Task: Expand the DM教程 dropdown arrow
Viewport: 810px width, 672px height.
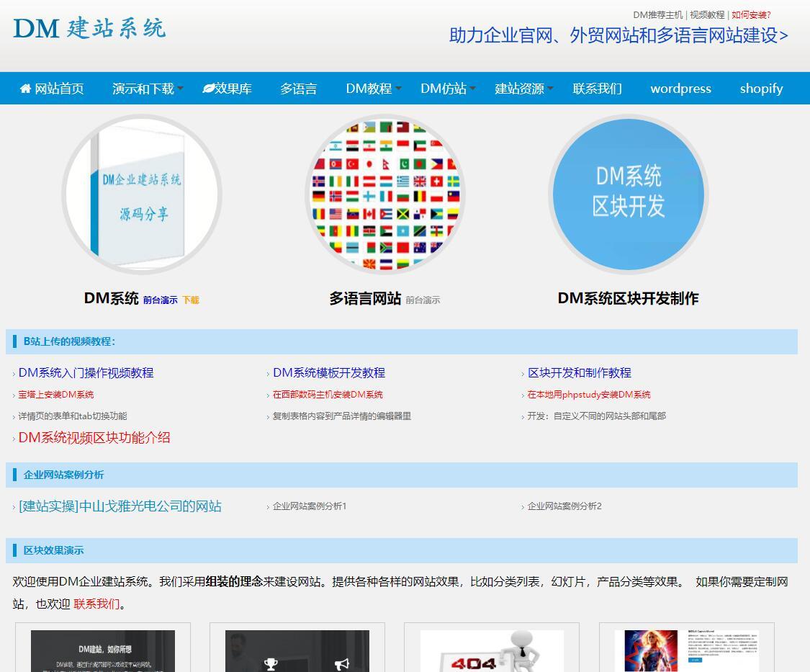Action: tap(399, 89)
